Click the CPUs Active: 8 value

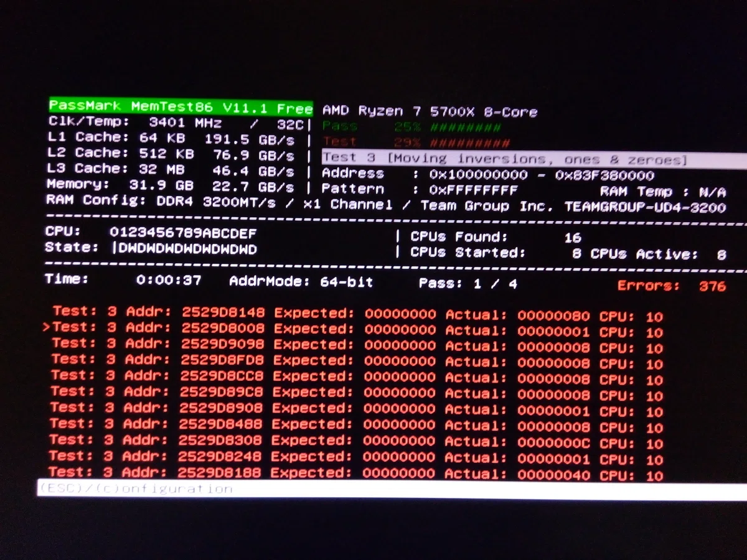(x=659, y=254)
